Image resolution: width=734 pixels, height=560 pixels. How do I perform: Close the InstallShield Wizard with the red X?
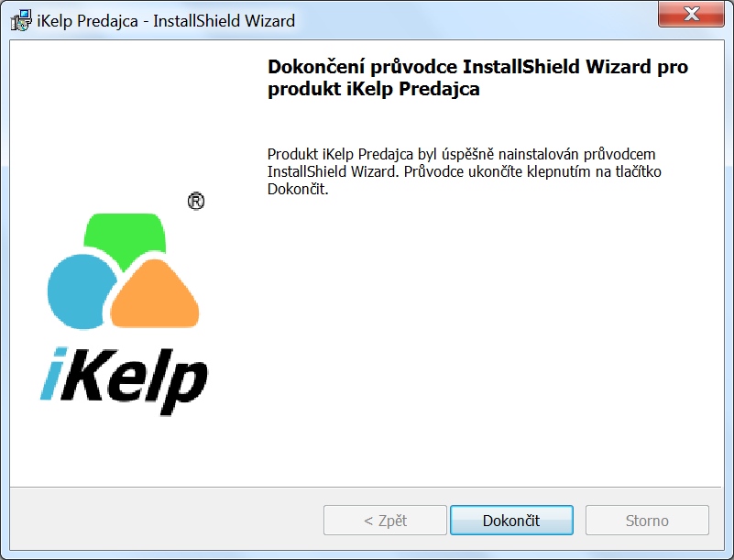pyautogui.click(x=691, y=14)
